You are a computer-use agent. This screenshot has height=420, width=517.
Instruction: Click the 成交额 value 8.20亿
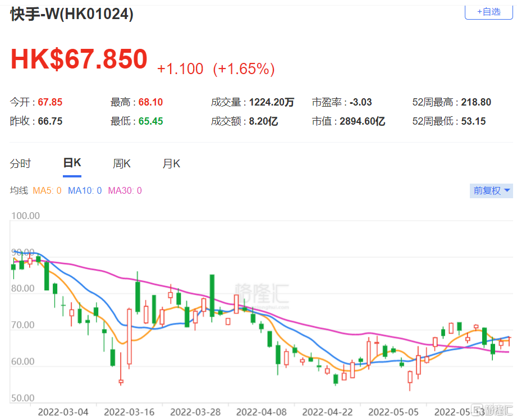coord(263,121)
